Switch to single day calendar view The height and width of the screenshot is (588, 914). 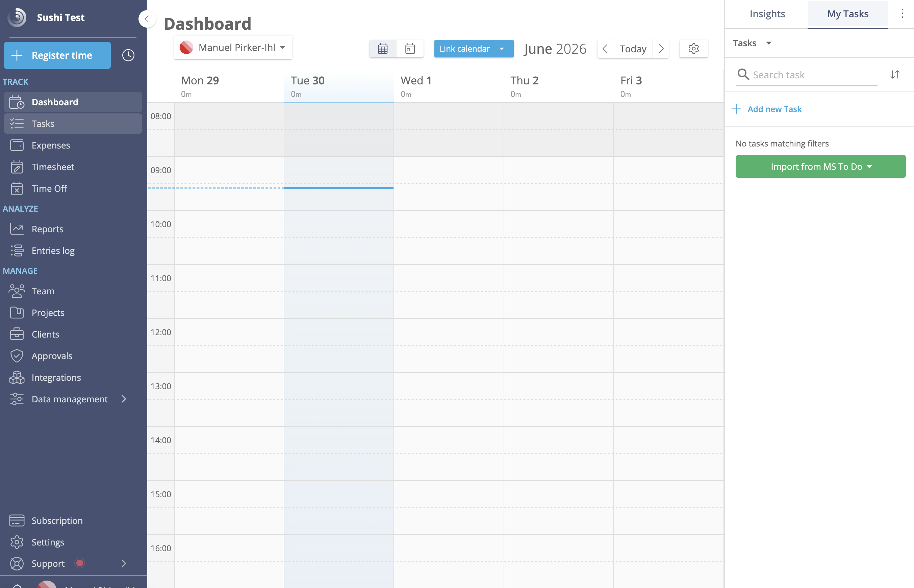410,49
